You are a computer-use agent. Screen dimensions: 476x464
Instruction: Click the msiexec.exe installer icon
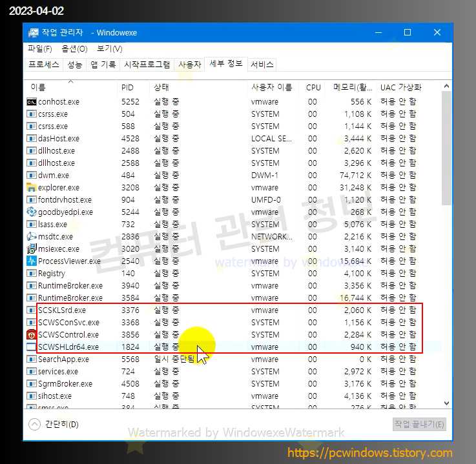(31, 248)
